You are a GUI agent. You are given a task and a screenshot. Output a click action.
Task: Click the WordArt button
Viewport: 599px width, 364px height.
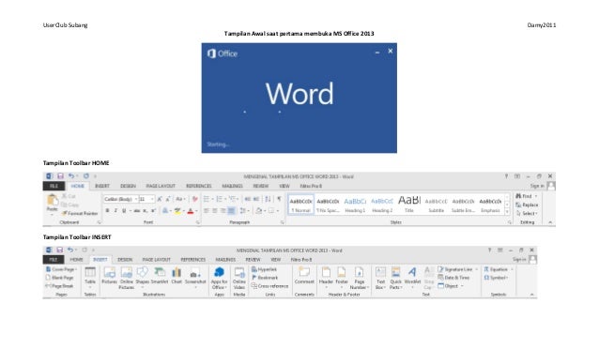(x=412, y=277)
